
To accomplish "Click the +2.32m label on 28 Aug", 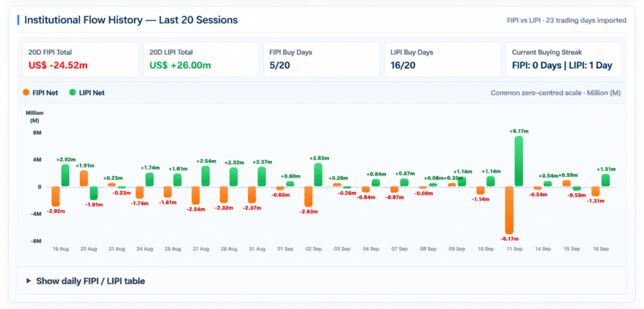I will click(x=235, y=163).
